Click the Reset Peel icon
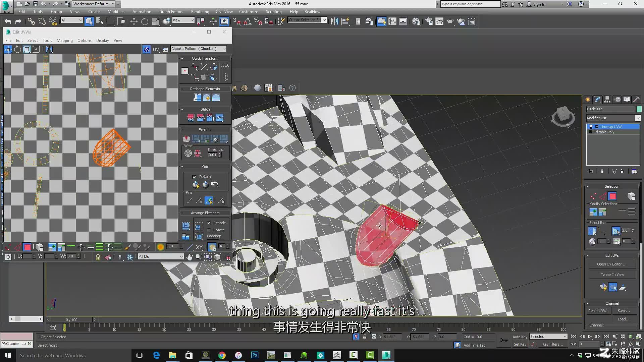The height and width of the screenshot is (362, 644). [215, 184]
